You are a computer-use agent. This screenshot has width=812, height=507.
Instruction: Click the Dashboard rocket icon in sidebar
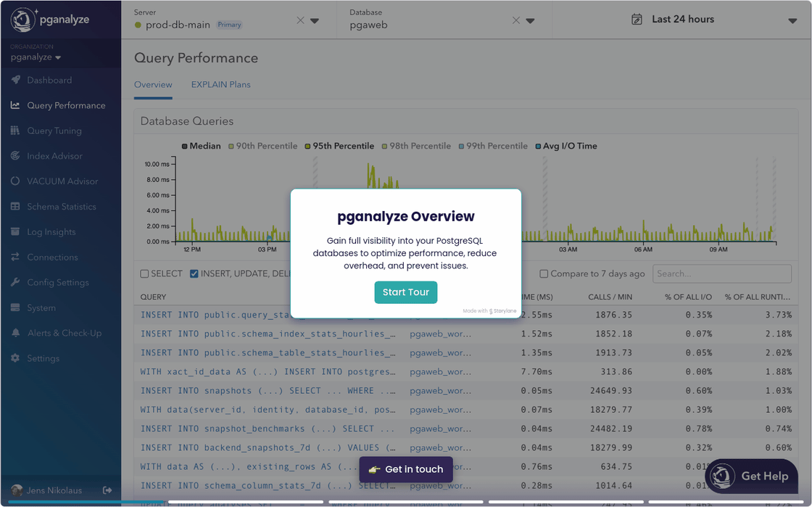15,80
